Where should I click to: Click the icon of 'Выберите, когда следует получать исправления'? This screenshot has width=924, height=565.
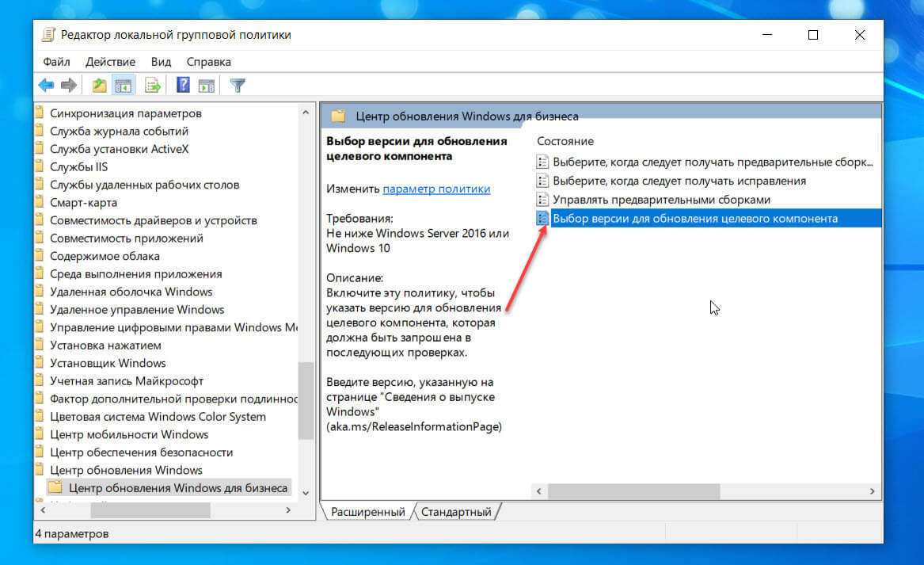click(542, 181)
